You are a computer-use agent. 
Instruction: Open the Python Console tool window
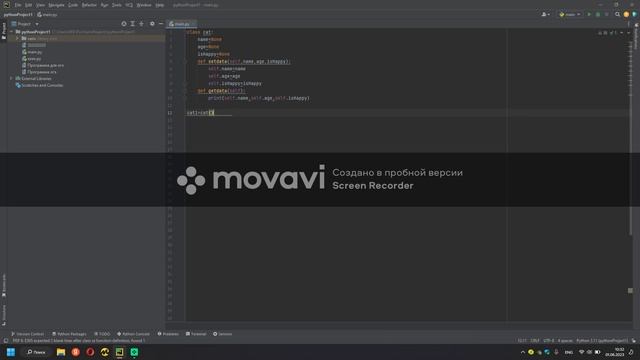133,334
